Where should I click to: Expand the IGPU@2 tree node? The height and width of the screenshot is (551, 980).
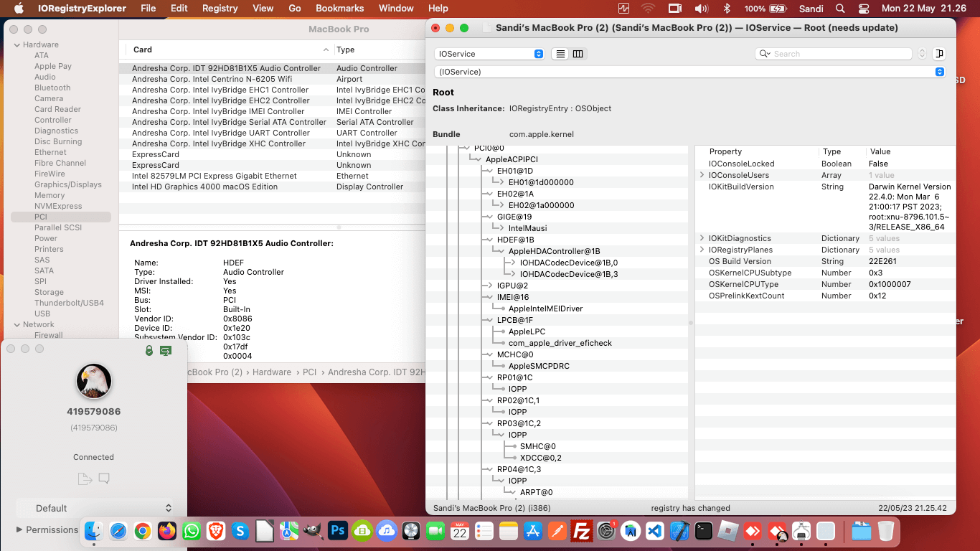(x=490, y=286)
